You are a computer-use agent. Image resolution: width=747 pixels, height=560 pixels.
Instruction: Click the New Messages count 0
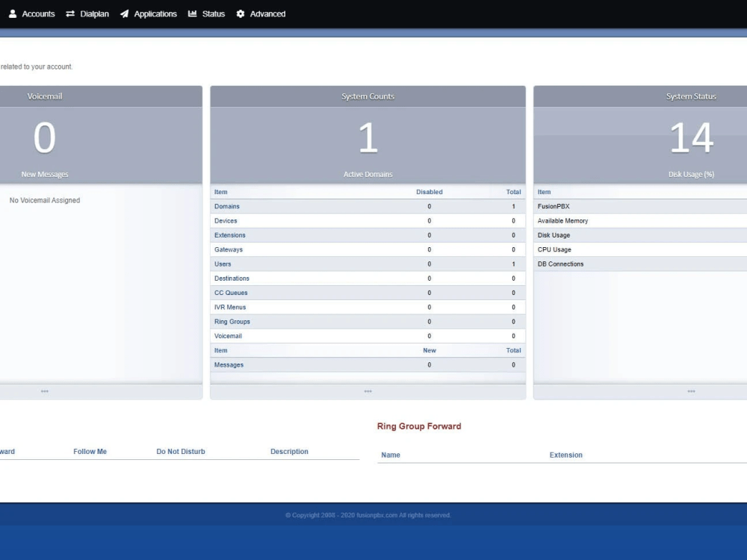[x=45, y=137]
